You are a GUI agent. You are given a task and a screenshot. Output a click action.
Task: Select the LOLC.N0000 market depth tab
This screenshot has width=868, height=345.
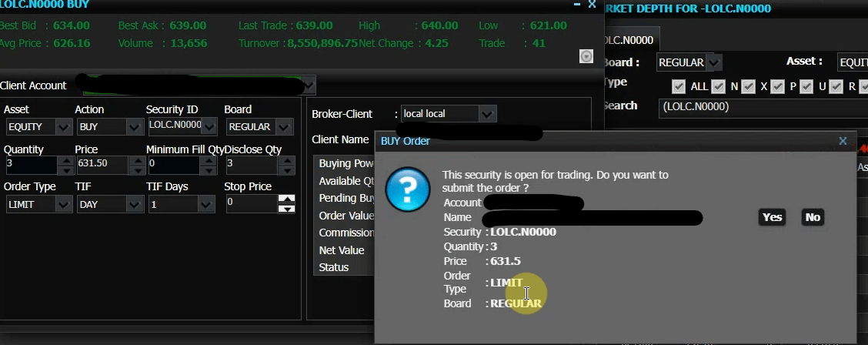pos(629,40)
